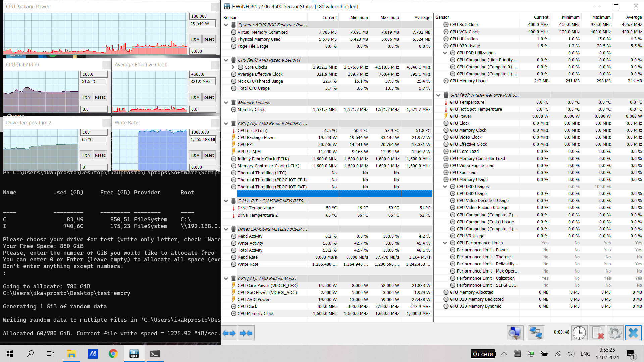Image resolution: width=644 pixels, height=362 pixels.
Task: Collapse the Memory Timings group
Action: 226,103
